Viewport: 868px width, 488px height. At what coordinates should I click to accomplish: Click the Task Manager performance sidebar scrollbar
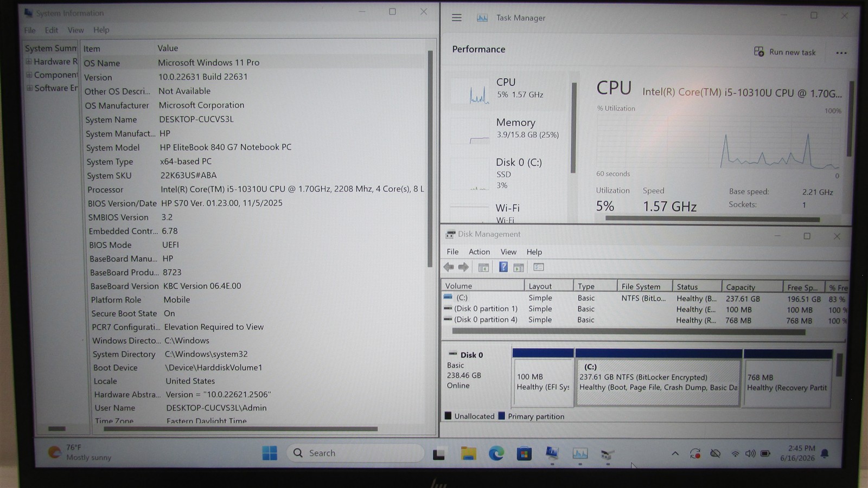[573, 127]
